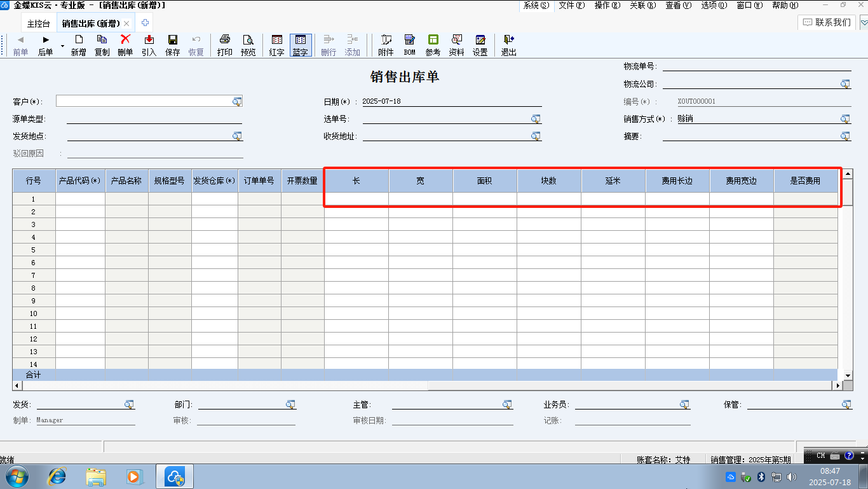868x489 pixels.
Task: Open Internet Explorer from the taskbar
Action: [57, 476]
